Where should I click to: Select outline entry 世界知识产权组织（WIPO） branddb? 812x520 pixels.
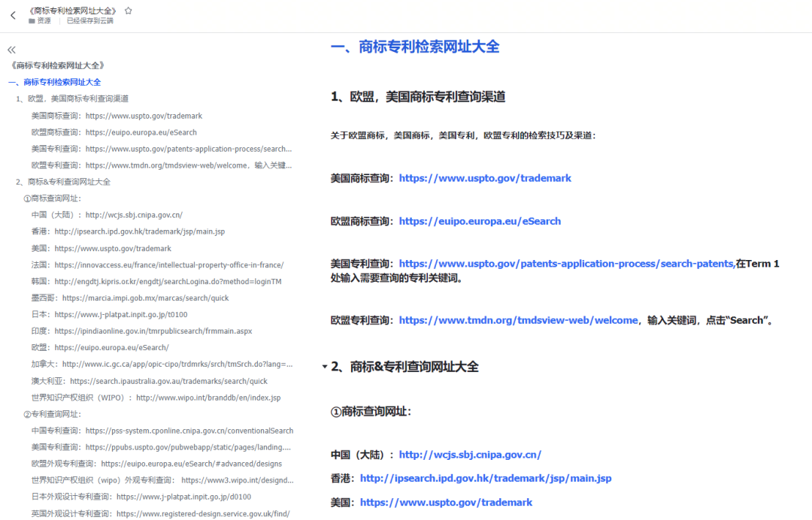(x=156, y=398)
